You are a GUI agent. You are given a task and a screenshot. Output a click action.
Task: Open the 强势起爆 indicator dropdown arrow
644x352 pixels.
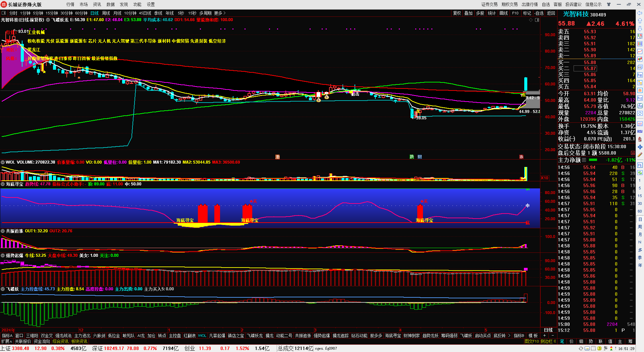tap(3, 255)
